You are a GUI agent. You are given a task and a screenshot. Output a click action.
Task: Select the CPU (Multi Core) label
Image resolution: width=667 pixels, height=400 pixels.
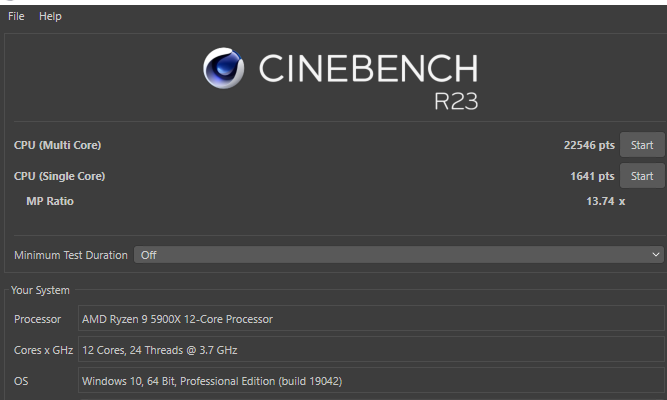tap(57, 145)
